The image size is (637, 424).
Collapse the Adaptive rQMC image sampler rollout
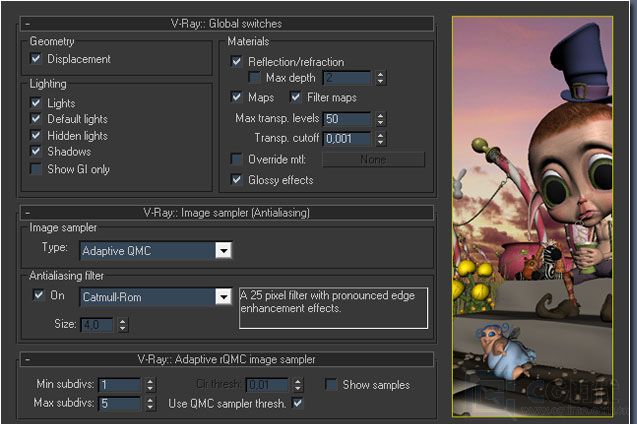click(x=27, y=358)
